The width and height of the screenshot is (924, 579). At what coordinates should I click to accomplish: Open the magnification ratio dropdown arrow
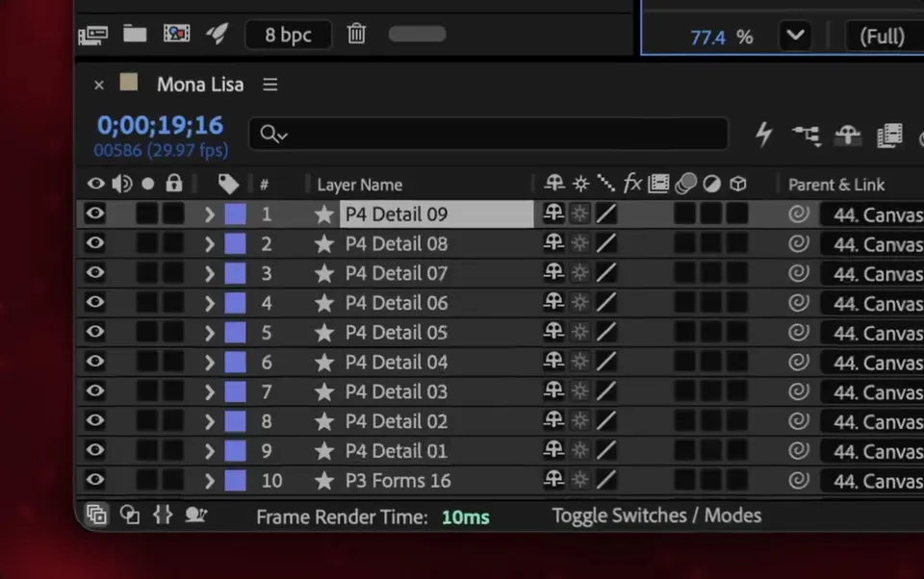pyautogui.click(x=795, y=36)
